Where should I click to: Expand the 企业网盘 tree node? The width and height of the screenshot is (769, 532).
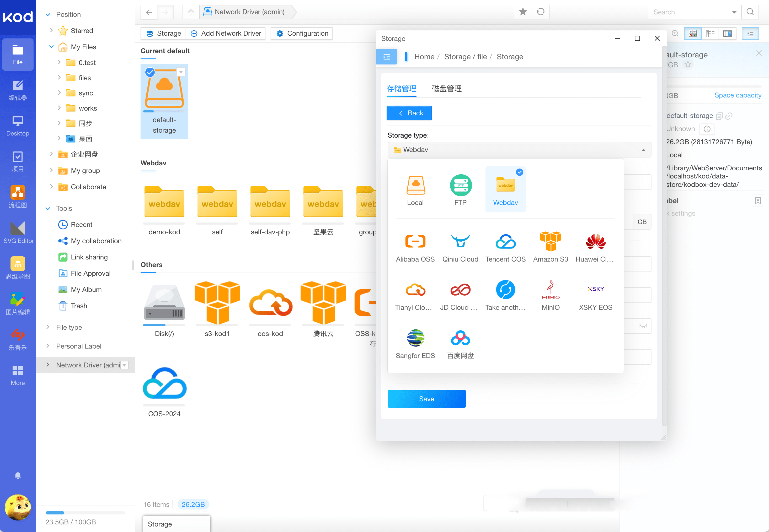51,154
